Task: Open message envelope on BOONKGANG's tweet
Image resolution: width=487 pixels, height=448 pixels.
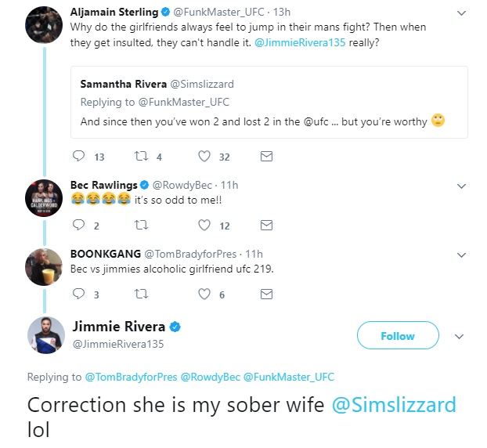Action: (x=266, y=294)
